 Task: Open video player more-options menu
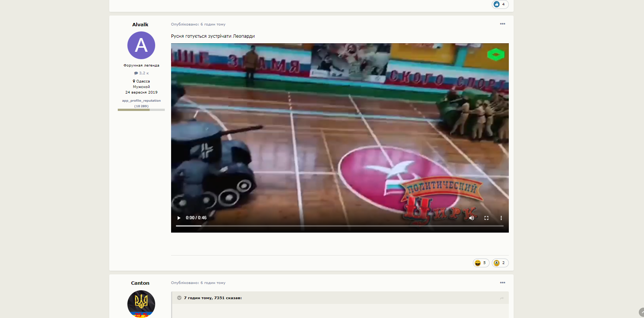pyautogui.click(x=501, y=218)
